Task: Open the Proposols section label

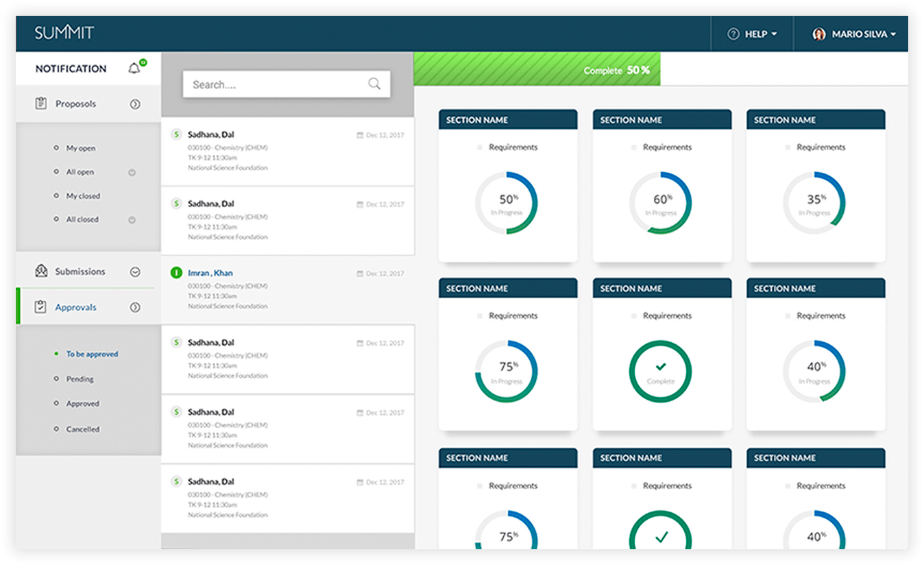Action: pos(75,104)
